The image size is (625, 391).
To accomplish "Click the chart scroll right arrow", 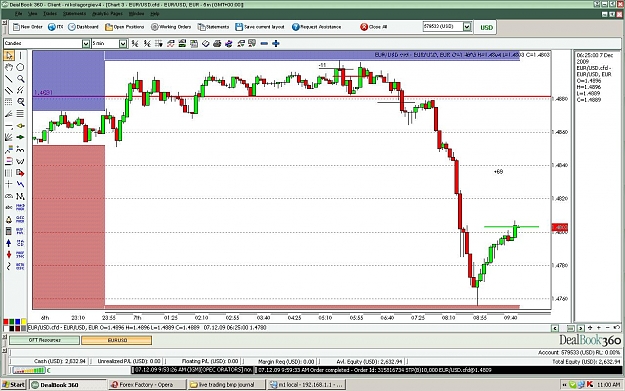I will click(x=580, y=328).
